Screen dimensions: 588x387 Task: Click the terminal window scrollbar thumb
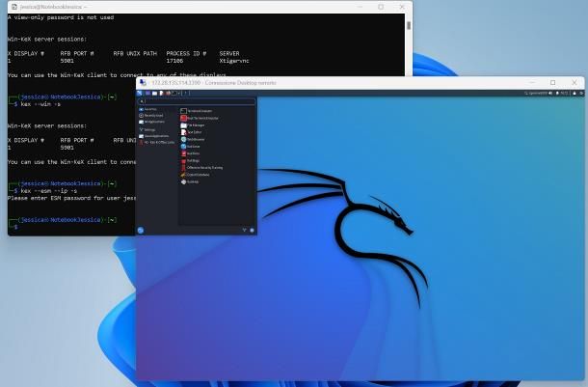[409, 25]
